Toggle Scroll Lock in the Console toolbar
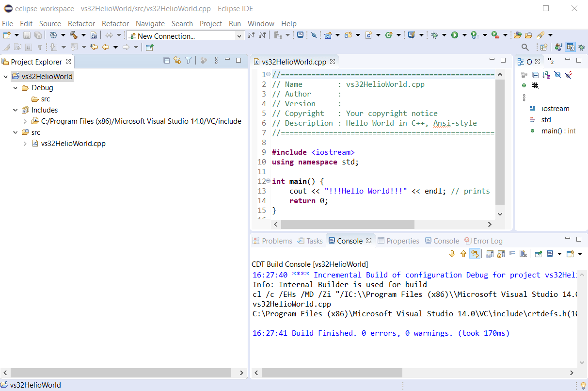588x391 pixels. [x=501, y=254]
